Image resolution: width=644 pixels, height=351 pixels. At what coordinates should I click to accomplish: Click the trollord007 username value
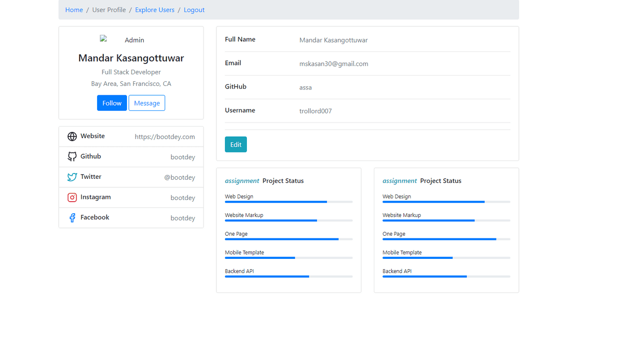point(315,111)
